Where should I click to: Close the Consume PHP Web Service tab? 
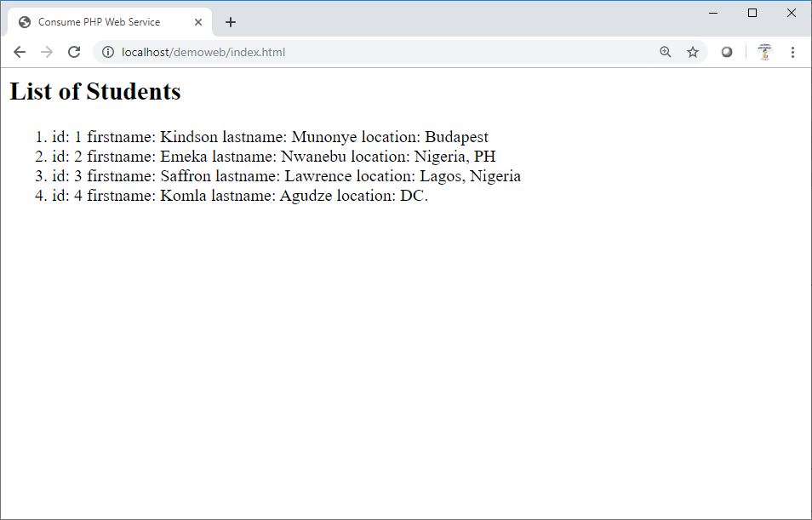[198, 22]
